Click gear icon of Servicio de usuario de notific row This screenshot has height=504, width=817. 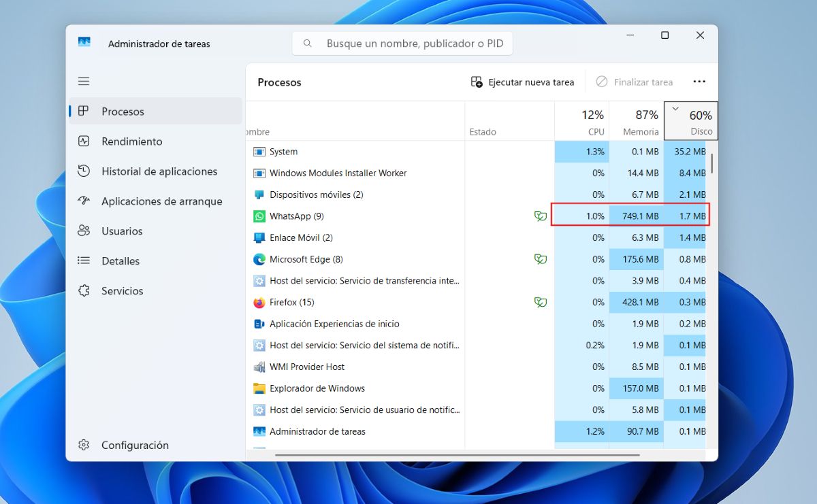tap(259, 409)
